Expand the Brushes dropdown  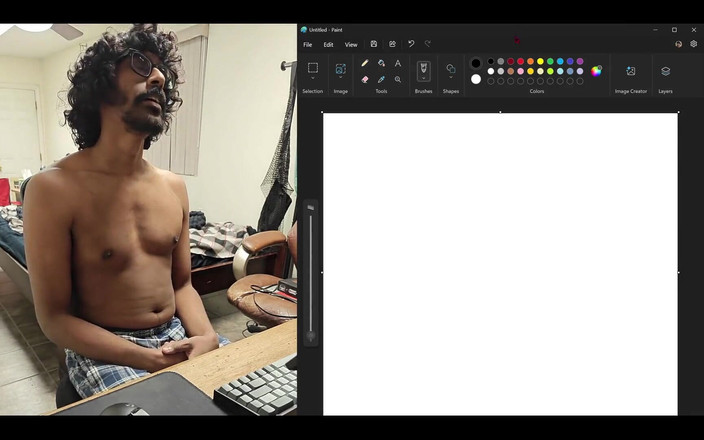(423, 78)
